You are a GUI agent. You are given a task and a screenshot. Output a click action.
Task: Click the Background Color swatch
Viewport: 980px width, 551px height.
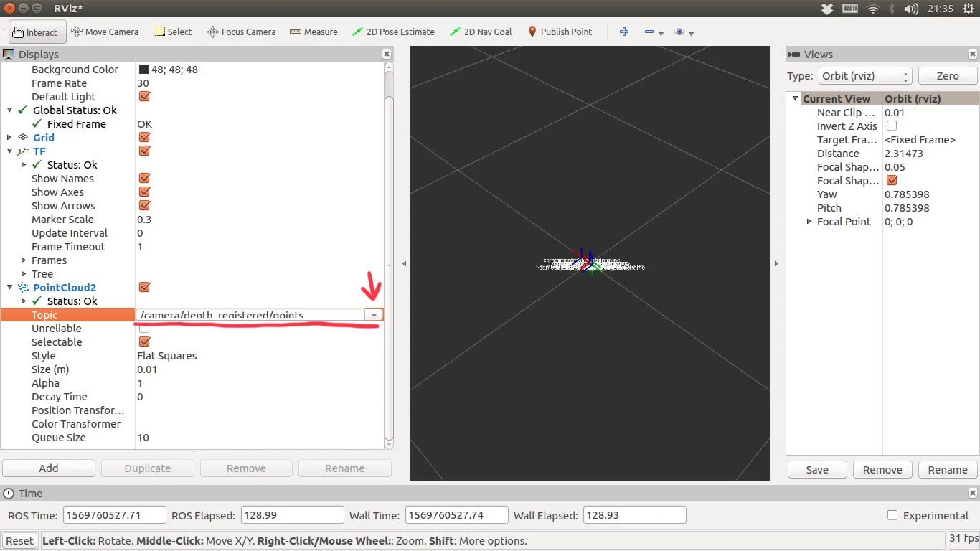(x=143, y=70)
